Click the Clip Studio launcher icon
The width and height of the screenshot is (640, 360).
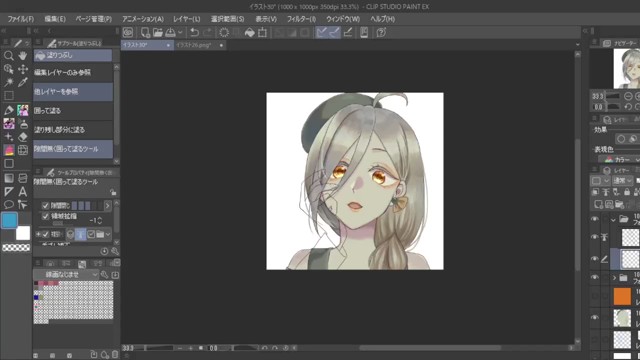128,33
